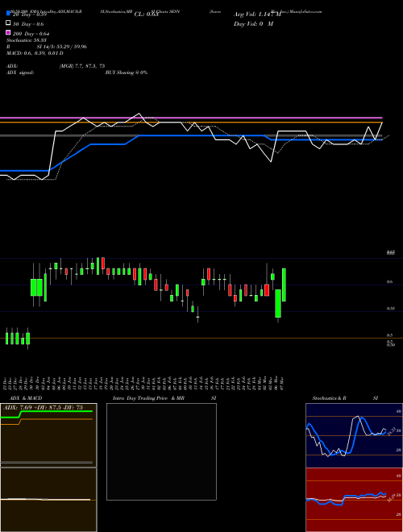
Task: Click the last tall green candlestick
Action: (284, 285)
